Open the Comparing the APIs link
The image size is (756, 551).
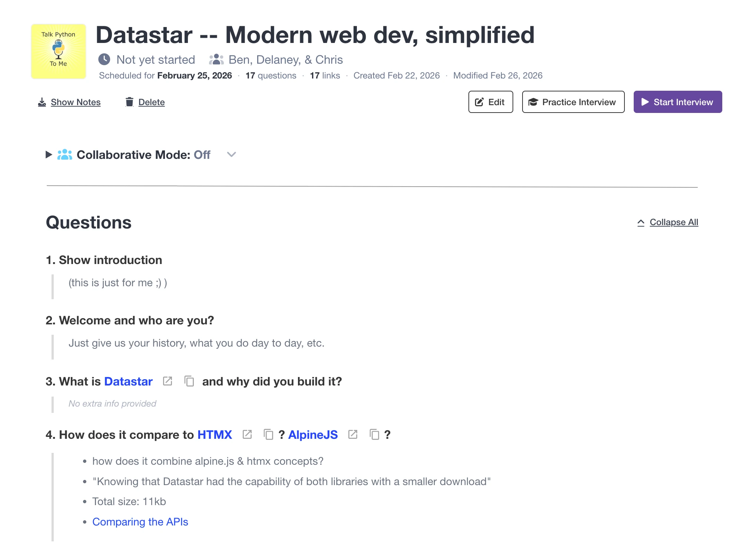140,522
